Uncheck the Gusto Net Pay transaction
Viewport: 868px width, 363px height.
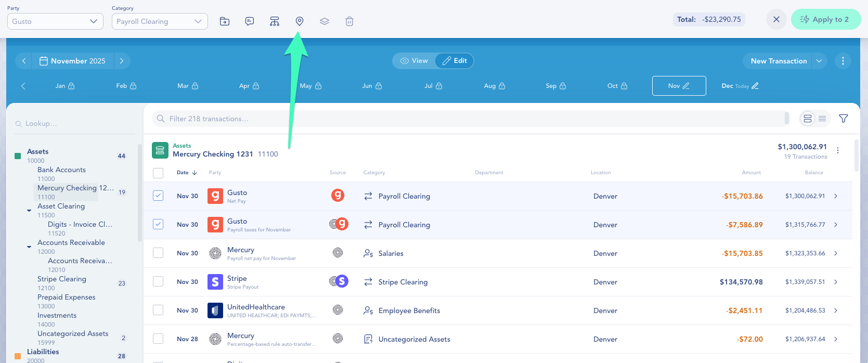tap(158, 196)
